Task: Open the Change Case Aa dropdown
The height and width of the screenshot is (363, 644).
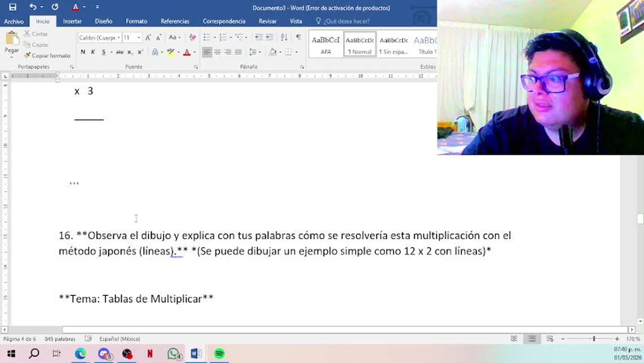Action: [x=174, y=37]
